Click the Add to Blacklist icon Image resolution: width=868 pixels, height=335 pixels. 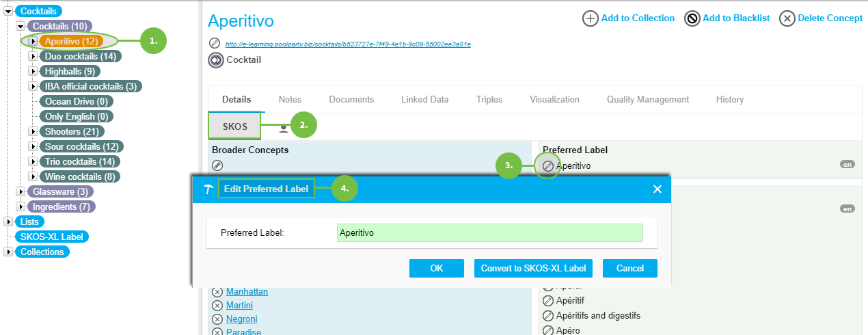point(692,18)
